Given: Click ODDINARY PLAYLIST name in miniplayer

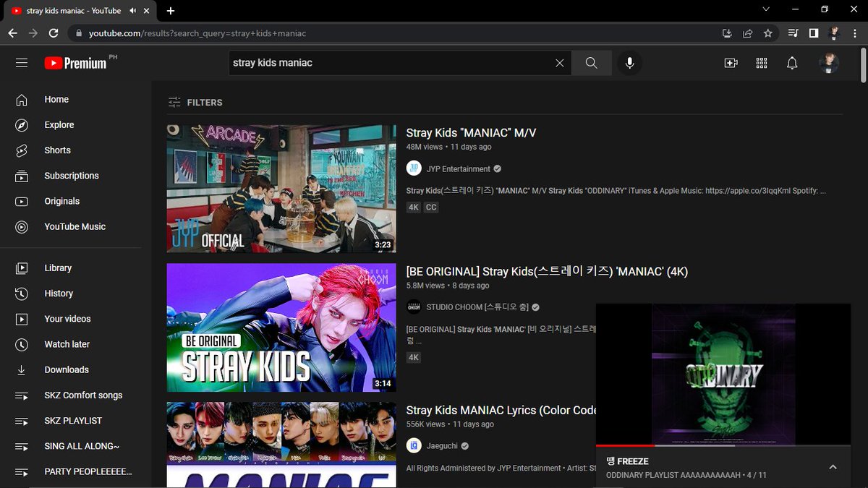Looking at the screenshot, I should (x=673, y=475).
